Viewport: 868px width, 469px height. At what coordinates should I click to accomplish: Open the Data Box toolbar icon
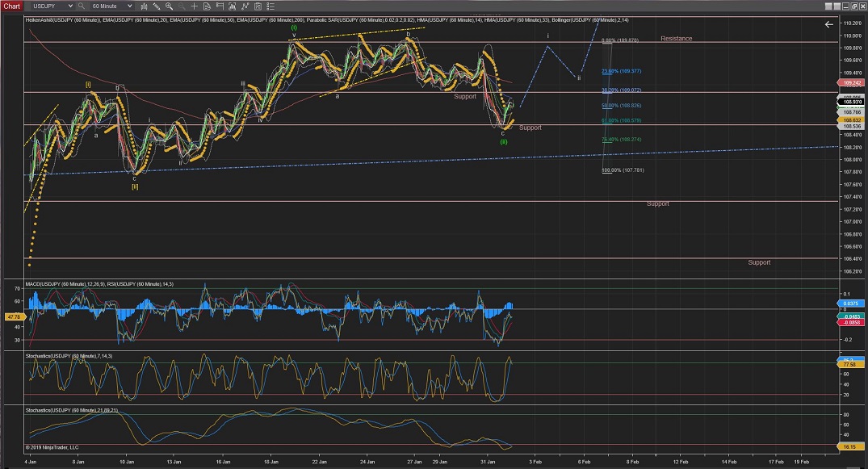(x=206, y=6)
